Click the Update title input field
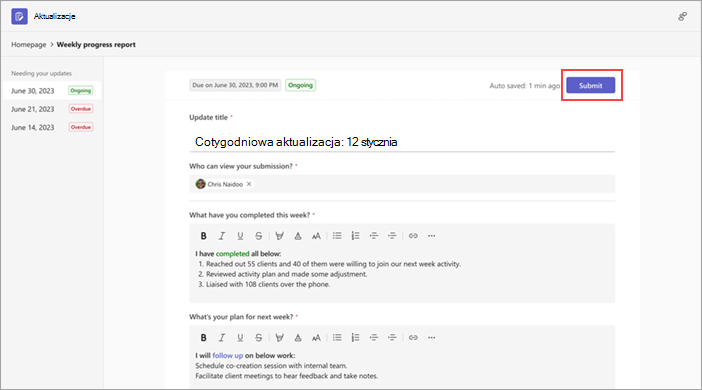The height and width of the screenshot is (390, 702). [x=402, y=142]
